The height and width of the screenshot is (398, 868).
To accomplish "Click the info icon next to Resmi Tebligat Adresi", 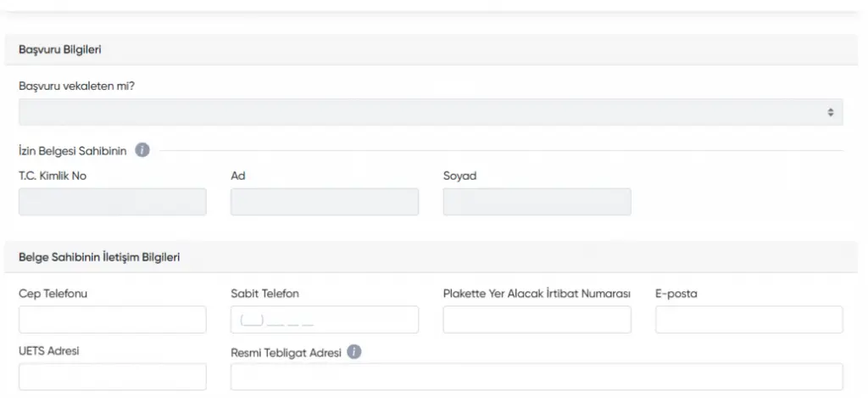I will click(354, 351).
